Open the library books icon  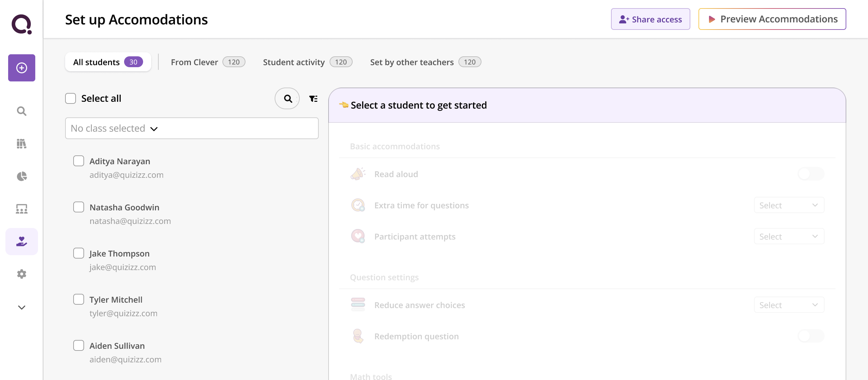22,144
